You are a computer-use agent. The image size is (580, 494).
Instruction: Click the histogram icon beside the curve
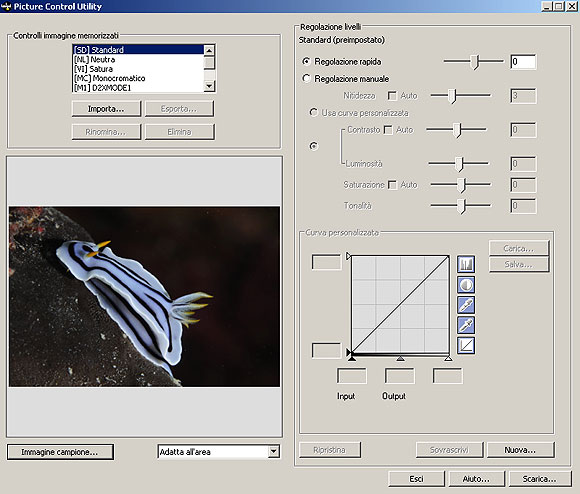pyautogui.click(x=466, y=264)
